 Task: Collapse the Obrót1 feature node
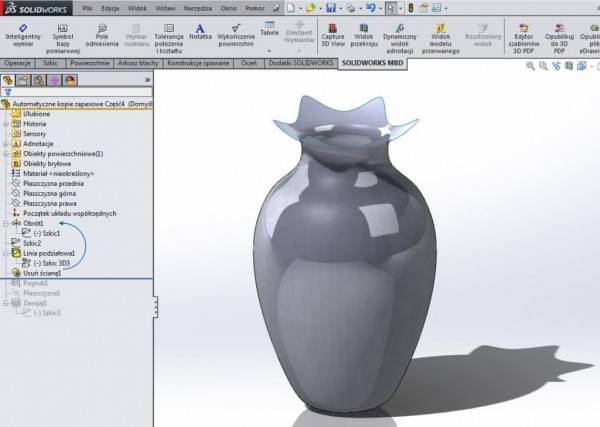coord(6,222)
